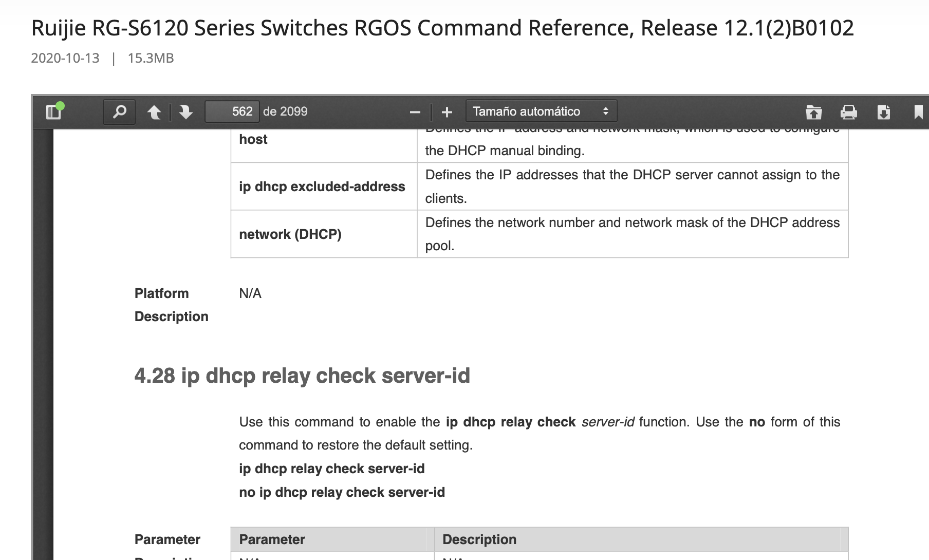The width and height of the screenshot is (929, 560).
Task: Click the 'Parameter' column header in table
Action: [x=272, y=539]
